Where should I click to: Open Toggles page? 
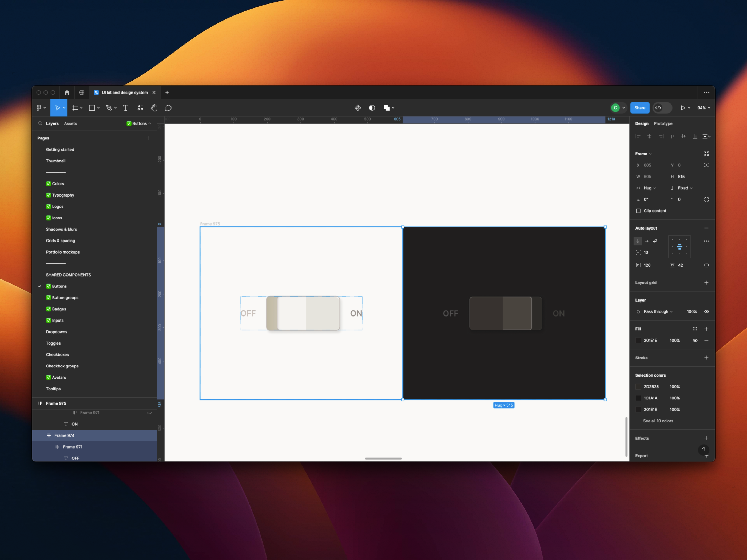(x=53, y=343)
